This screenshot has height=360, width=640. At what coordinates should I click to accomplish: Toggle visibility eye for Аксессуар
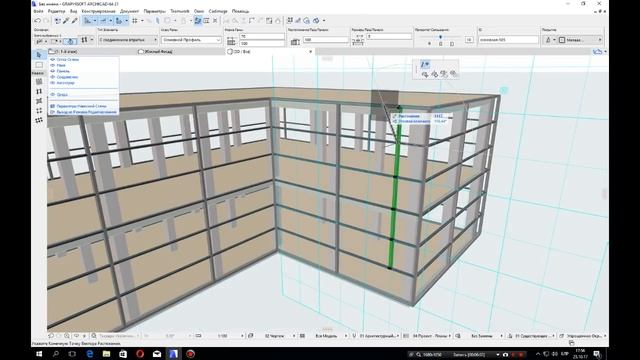point(52,83)
